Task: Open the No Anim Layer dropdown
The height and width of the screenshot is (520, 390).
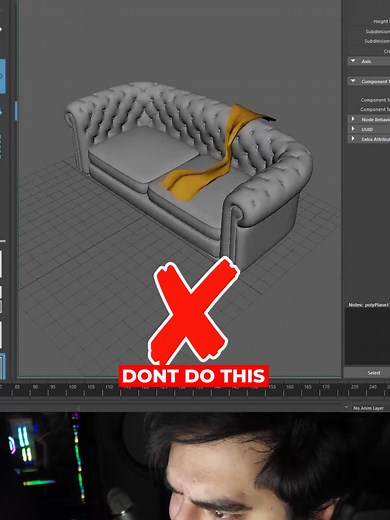Action: (365, 408)
